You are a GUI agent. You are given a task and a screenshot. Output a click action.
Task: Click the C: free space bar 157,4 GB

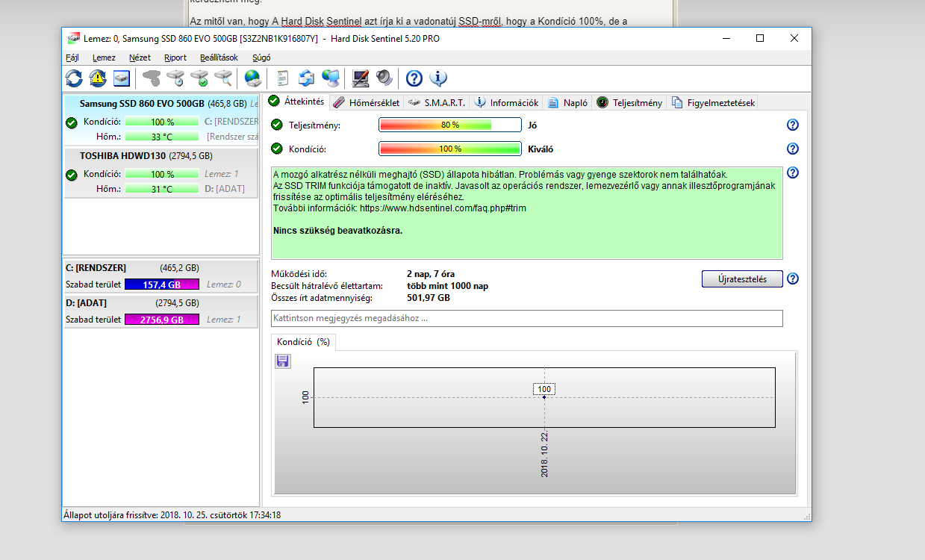(162, 284)
